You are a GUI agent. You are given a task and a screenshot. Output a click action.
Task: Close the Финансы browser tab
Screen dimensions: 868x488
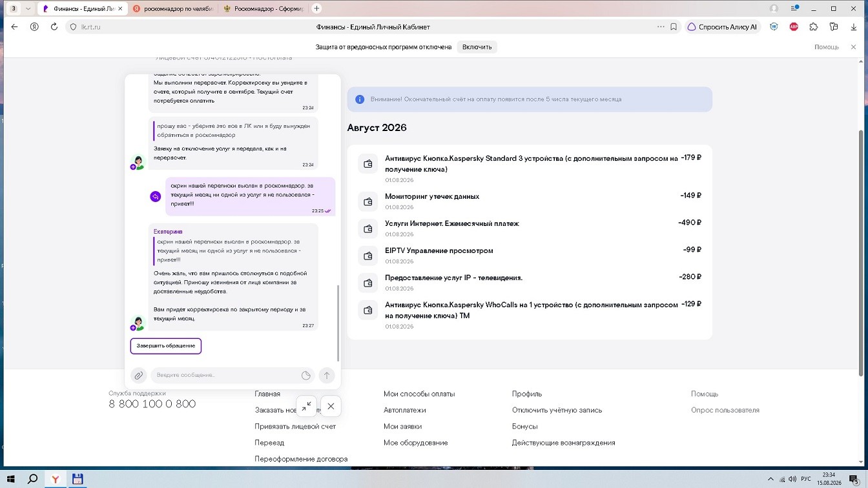click(x=121, y=8)
